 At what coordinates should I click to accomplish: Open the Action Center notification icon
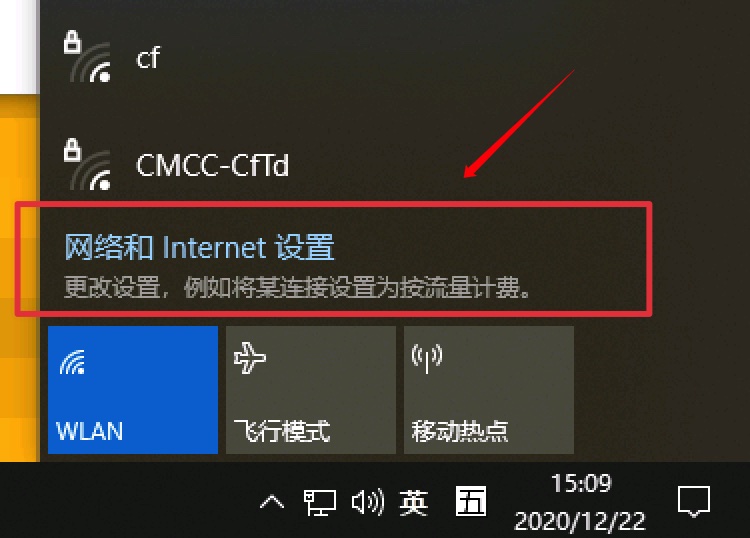[694, 502]
